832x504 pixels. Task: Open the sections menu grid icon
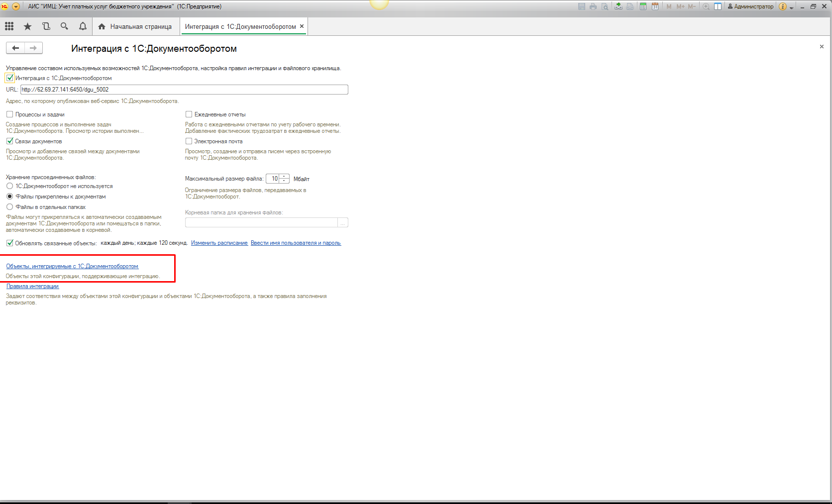coord(9,26)
